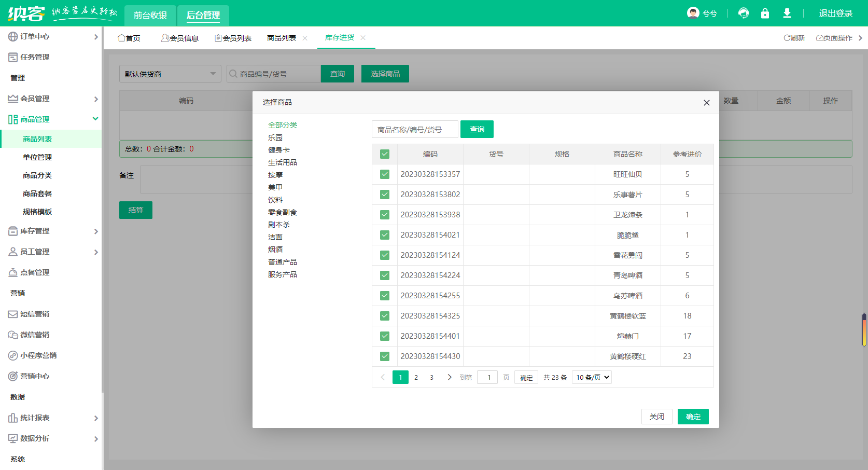Switch to the 会员列表 tab
This screenshot has height=470, width=868.
click(x=233, y=38)
